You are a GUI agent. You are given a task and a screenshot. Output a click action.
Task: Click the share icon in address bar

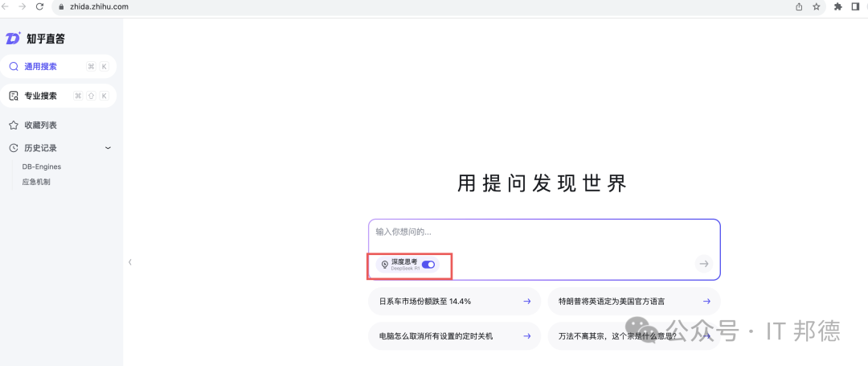coord(799,6)
